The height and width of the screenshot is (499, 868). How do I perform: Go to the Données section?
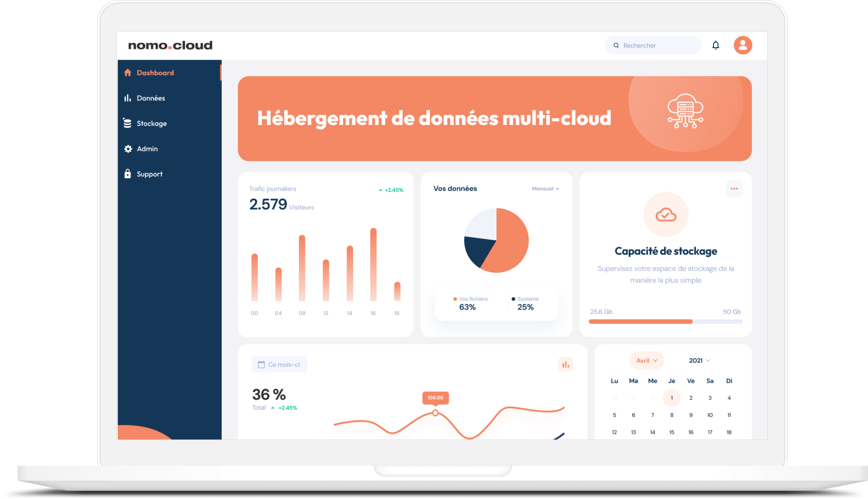(x=150, y=98)
